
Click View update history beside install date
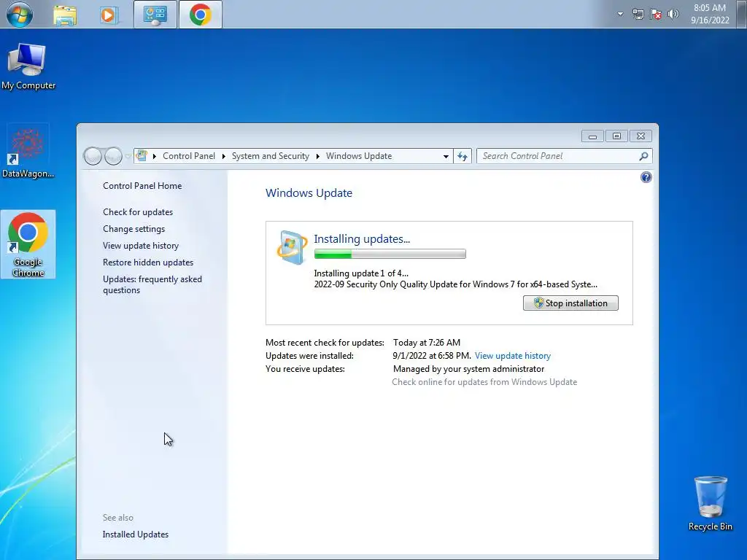(x=513, y=356)
